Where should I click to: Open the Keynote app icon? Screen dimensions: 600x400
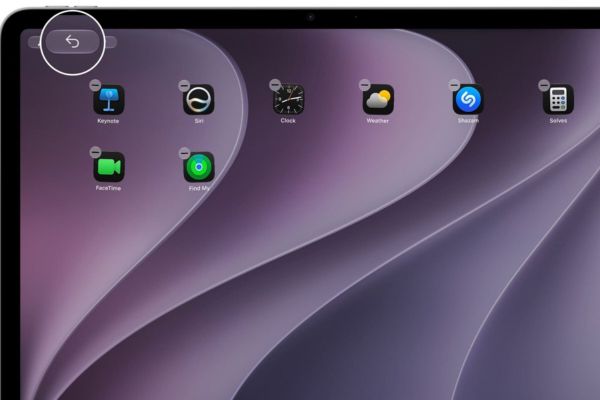[x=109, y=100]
